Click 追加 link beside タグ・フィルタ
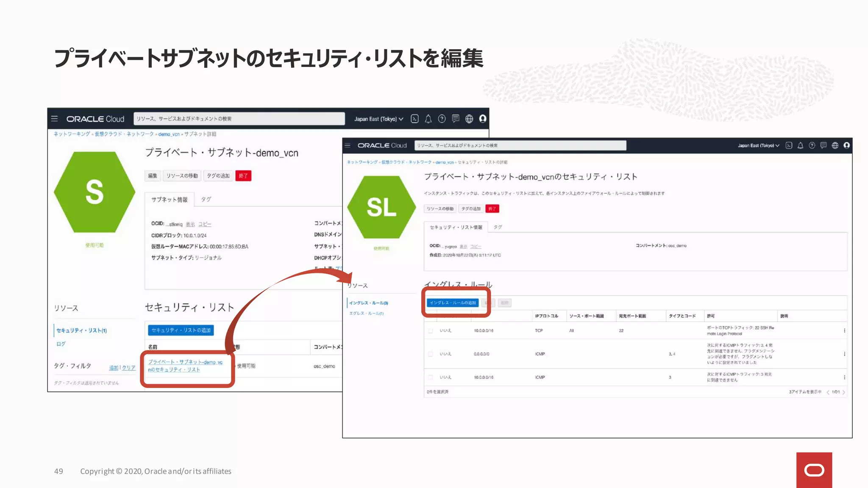 pyautogui.click(x=114, y=368)
